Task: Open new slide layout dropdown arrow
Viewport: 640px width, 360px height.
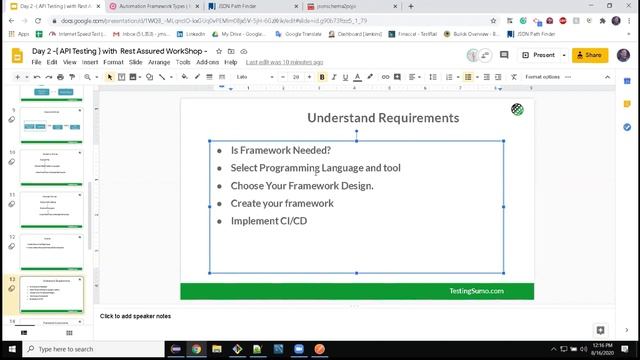Action: coord(27,77)
